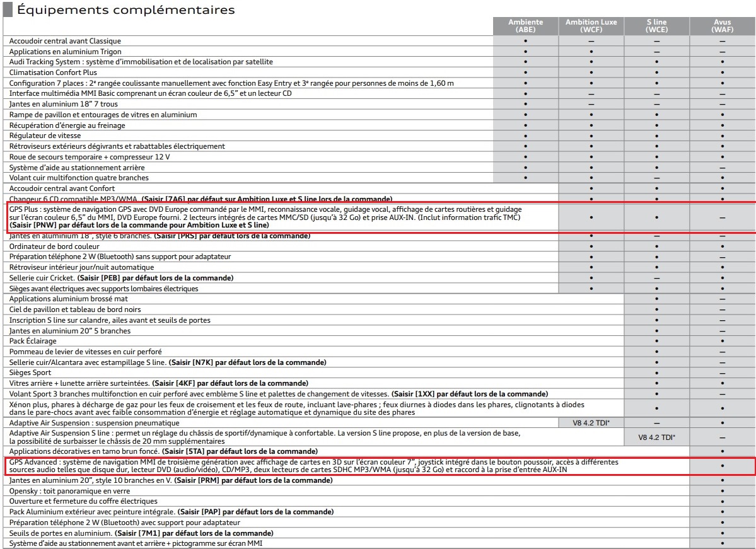
Task: Click the S line (WCE) column header
Action: pos(656,27)
